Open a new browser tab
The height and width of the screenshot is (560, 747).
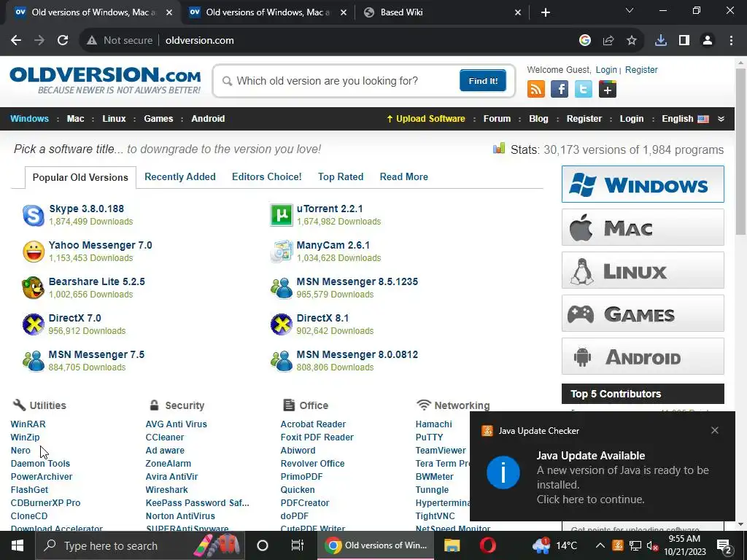(546, 12)
